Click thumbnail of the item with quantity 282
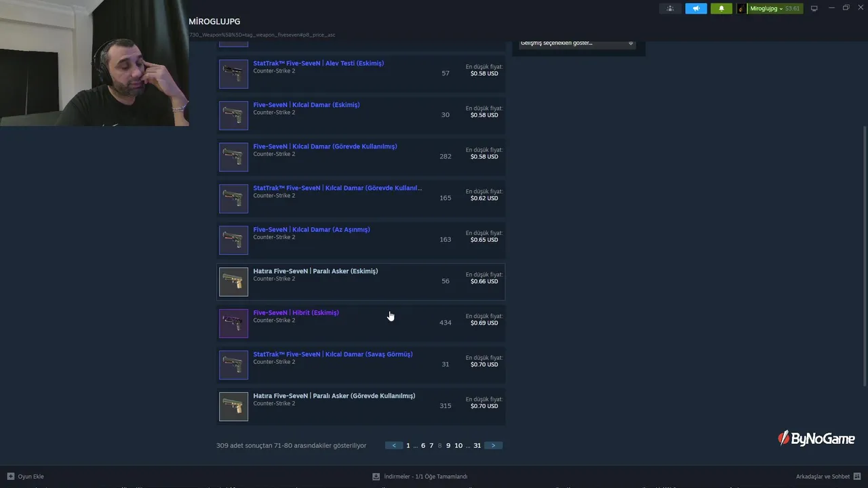This screenshot has height=488, width=868. [x=233, y=157]
